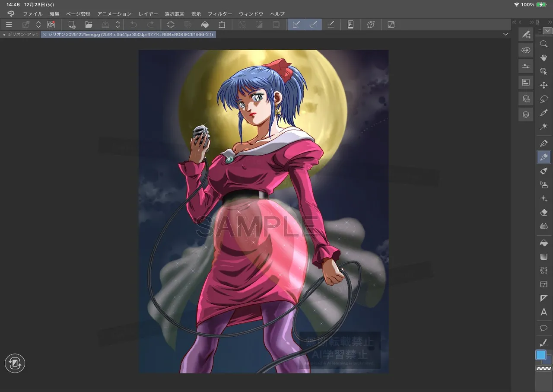This screenshot has height=392, width=553.
Task: Open the Layer palette stack icon
Action: [x=526, y=115]
